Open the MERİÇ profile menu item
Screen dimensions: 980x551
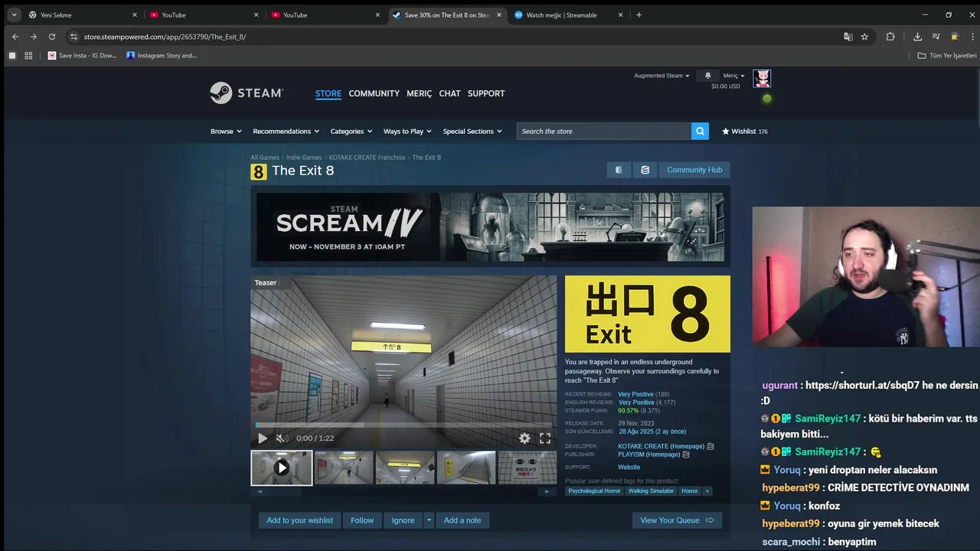click(x=419, y=93)
